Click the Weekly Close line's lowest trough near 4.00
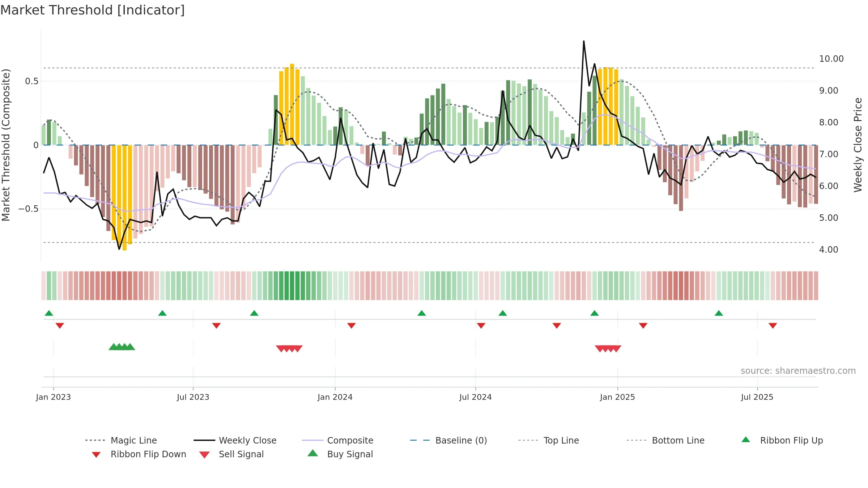The width and height of the screenshot is (868, 488). coord(119,249)
